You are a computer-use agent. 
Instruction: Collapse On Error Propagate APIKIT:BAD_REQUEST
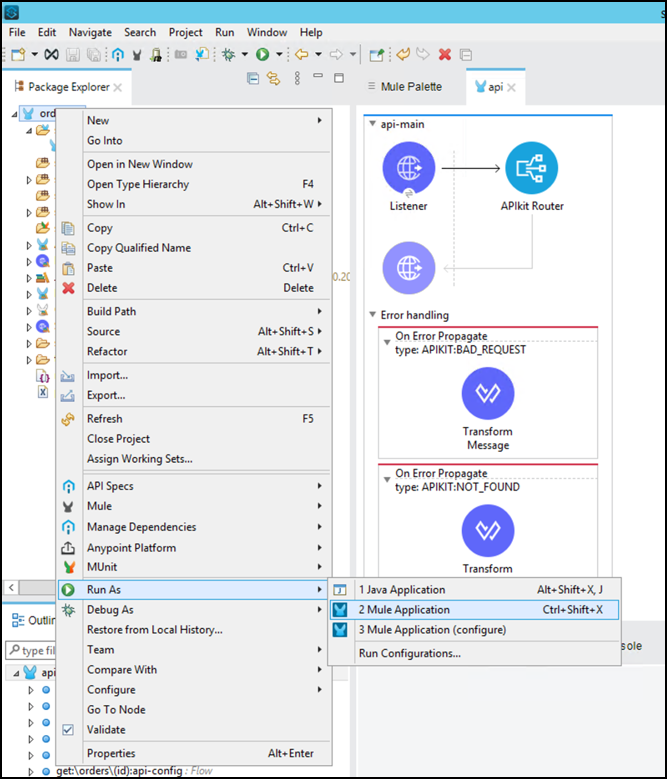(387, 342)
